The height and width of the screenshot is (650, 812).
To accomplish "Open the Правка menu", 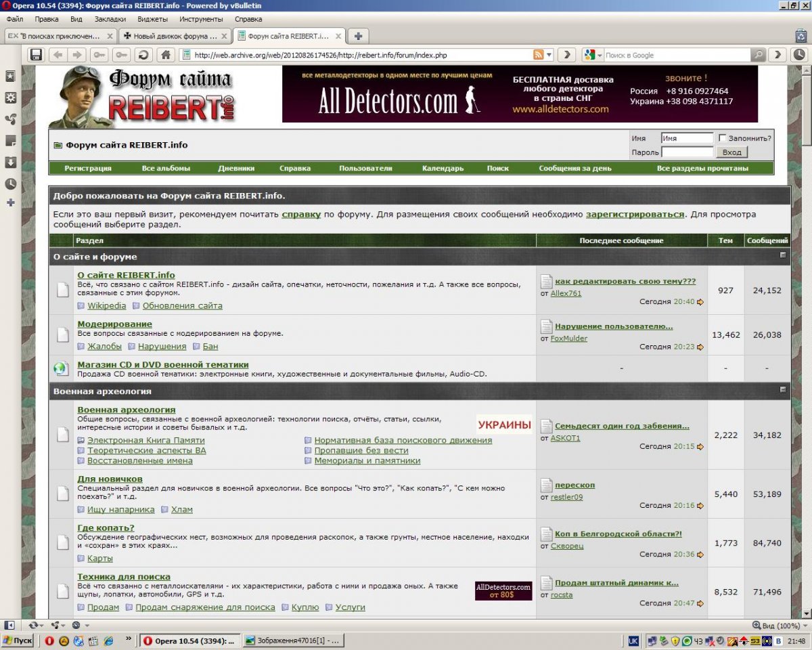I will coord(47,19).
